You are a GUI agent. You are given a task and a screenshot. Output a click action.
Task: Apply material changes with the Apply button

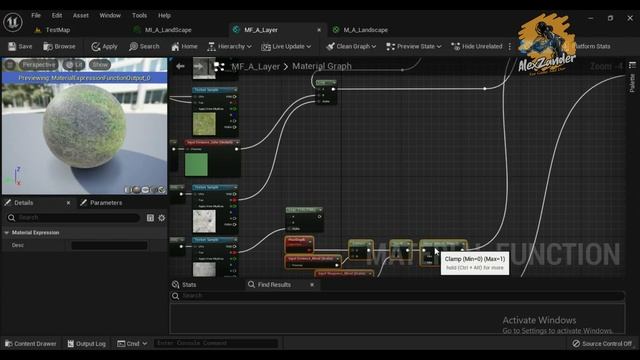[x=104, y=47]
